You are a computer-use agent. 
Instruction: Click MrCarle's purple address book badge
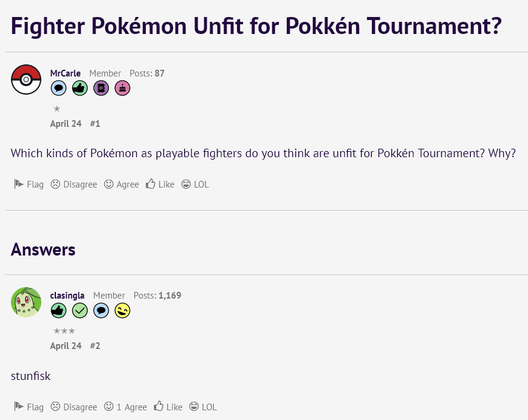101,89
